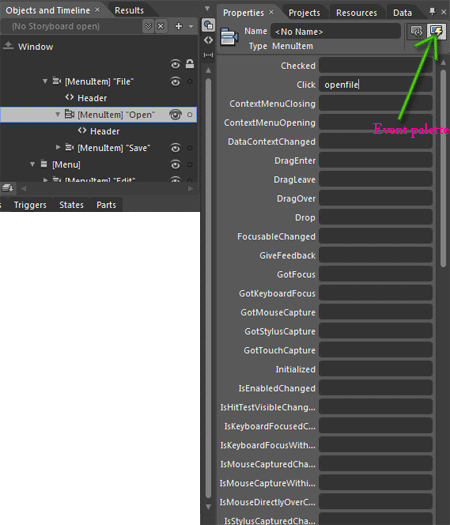Click the storyboard double-chevron options icon

pos(148,26)
